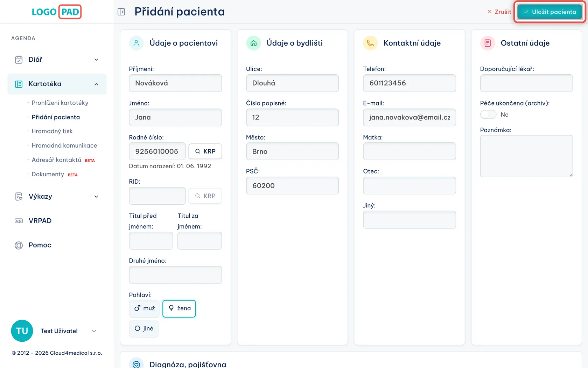Cancel via the Zrušit link

(499, 12)
